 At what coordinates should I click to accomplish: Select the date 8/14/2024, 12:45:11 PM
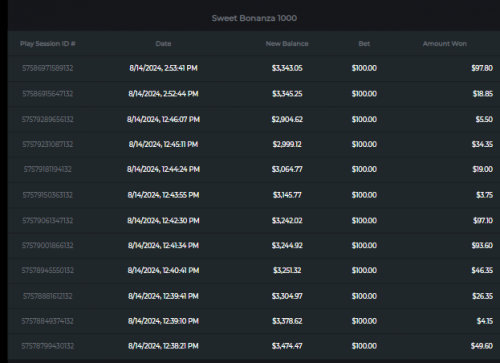point(163,144)
